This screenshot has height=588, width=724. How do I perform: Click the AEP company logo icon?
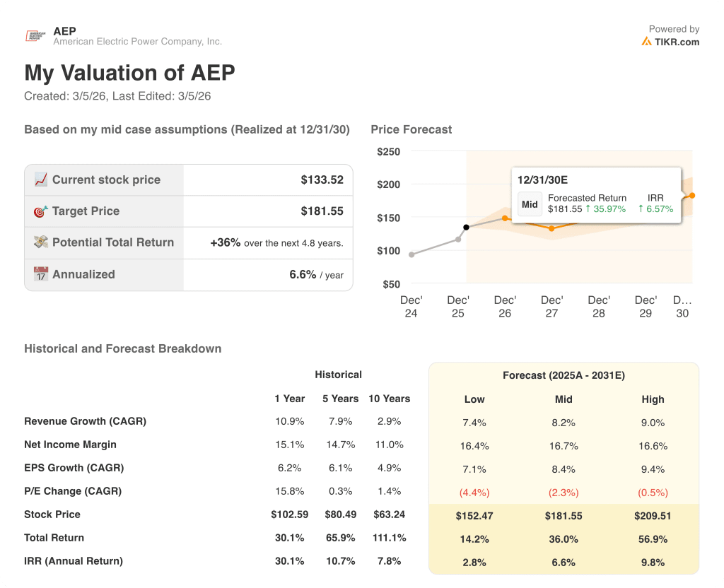36,35
